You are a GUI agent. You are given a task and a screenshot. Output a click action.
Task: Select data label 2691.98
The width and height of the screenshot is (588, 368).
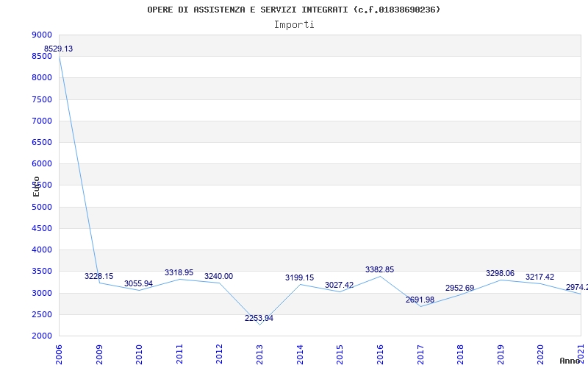point(420,300)
